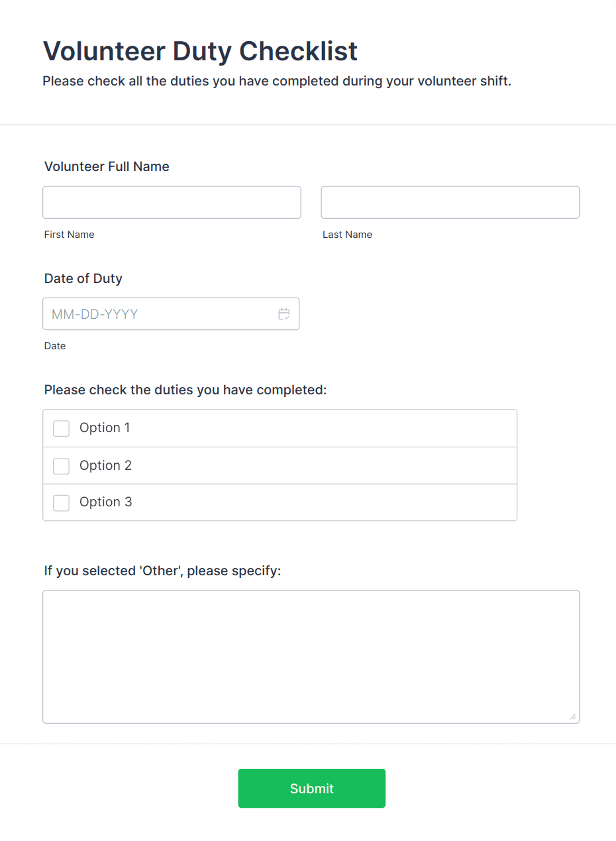616x841 pixels.
Task: Click the 'Volunteer Duty Checklist' heading
Action: tap(200, 51)
